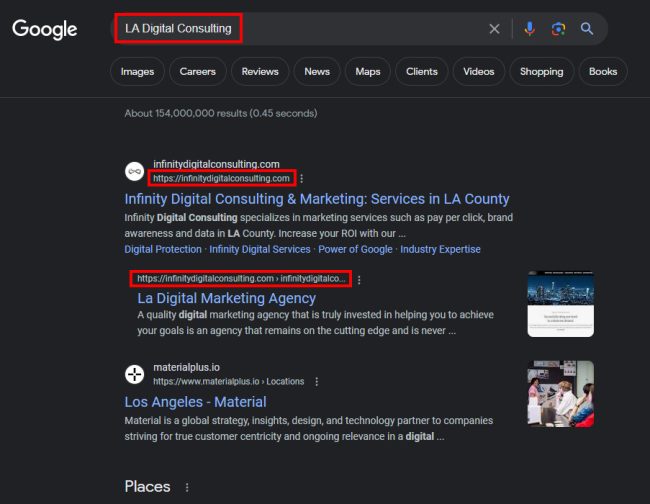Screen dimensions: 650x504
Task: Open the Los Angeles - Material link
Action: click(195, 402)
